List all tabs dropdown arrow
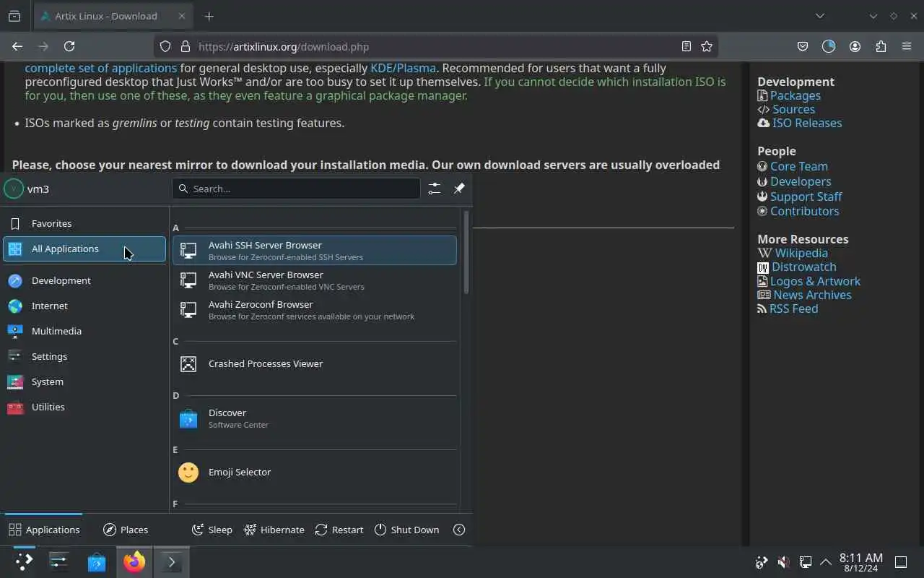 pyautogui.click(x=820, y=16)
